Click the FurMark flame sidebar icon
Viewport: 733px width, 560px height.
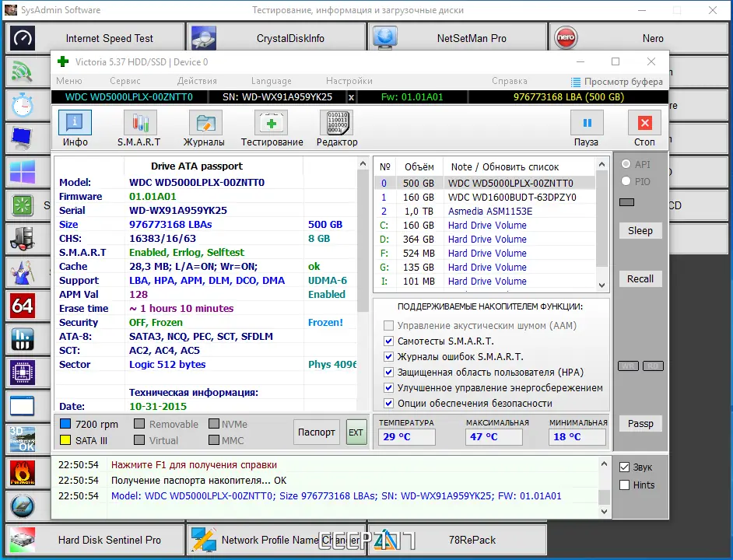click(x=22, y=473)
